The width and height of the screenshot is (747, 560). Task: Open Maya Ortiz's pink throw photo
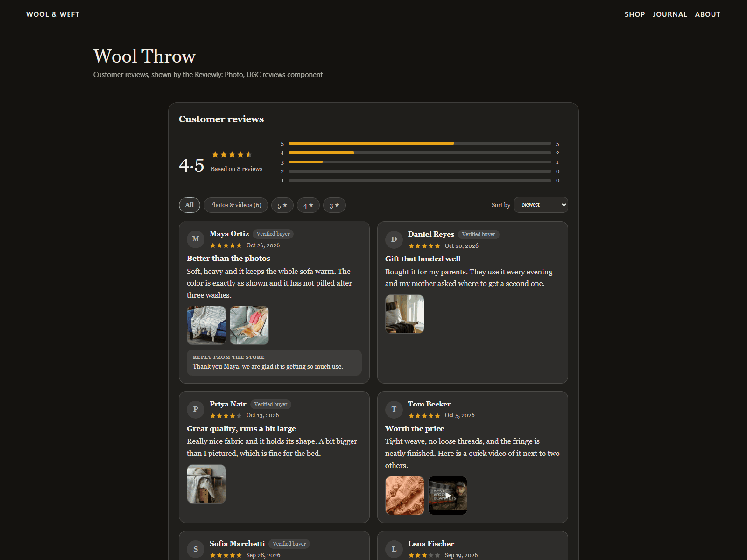[249, 325]
